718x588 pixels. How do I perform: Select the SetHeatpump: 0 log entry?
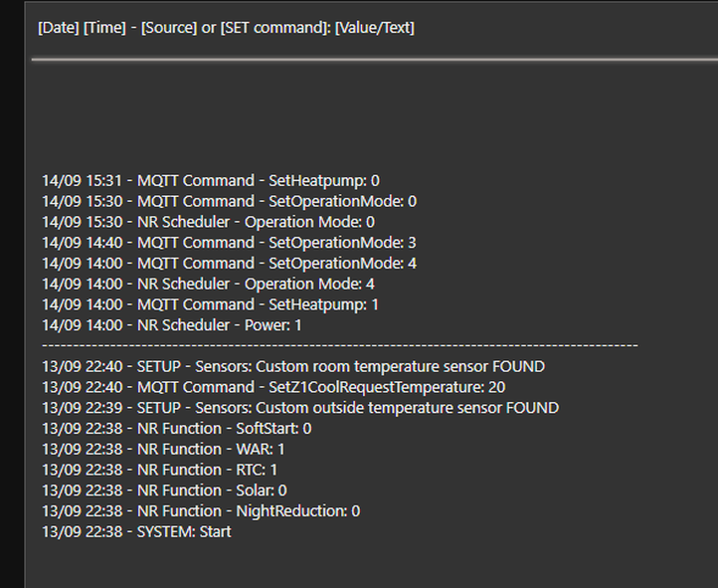click(x=210, y=181)
